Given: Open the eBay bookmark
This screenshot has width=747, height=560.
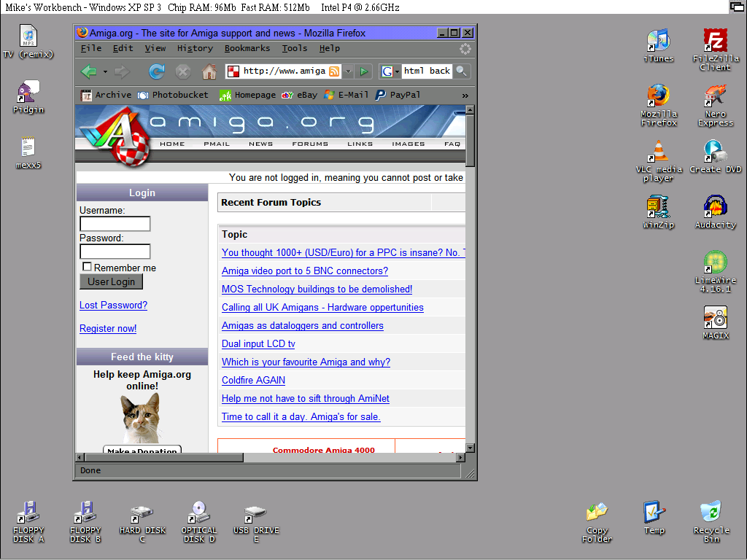Looking at the screenshot, I should [x=299, y=95].
